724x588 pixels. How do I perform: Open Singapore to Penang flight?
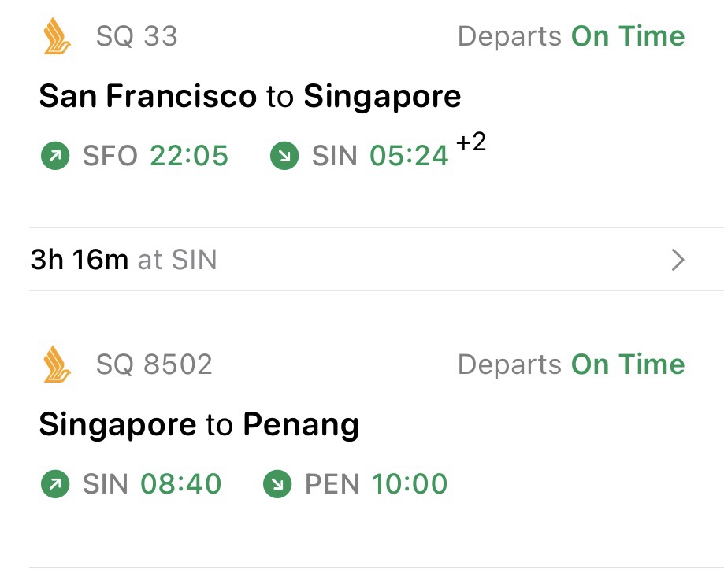click(x=199, y=425)
